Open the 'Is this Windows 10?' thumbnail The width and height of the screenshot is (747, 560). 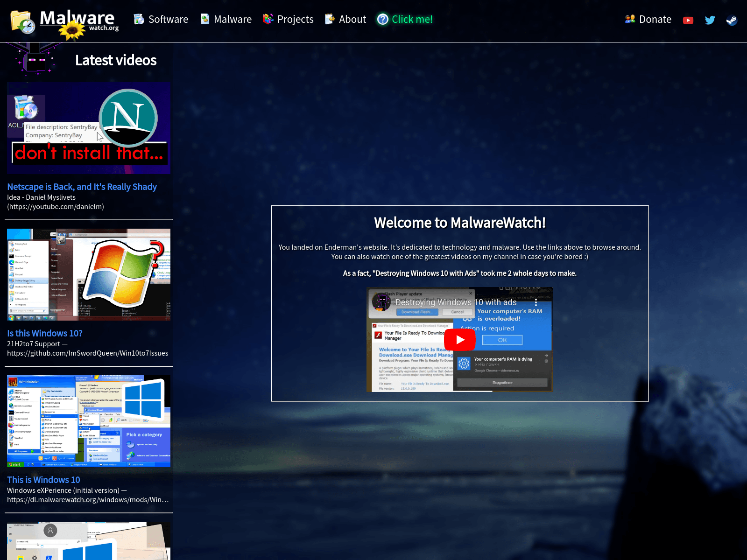pyautogui.click(x=89, y=274)
